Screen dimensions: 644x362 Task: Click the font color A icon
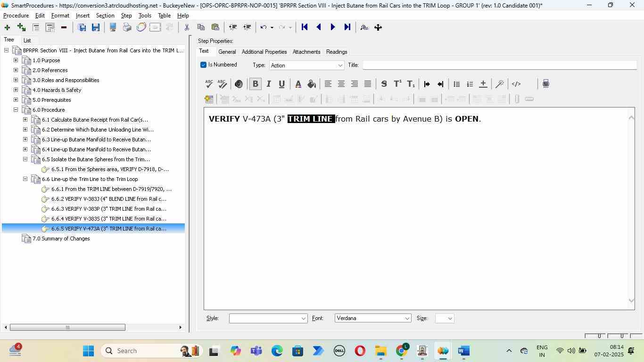coord(298,84)
